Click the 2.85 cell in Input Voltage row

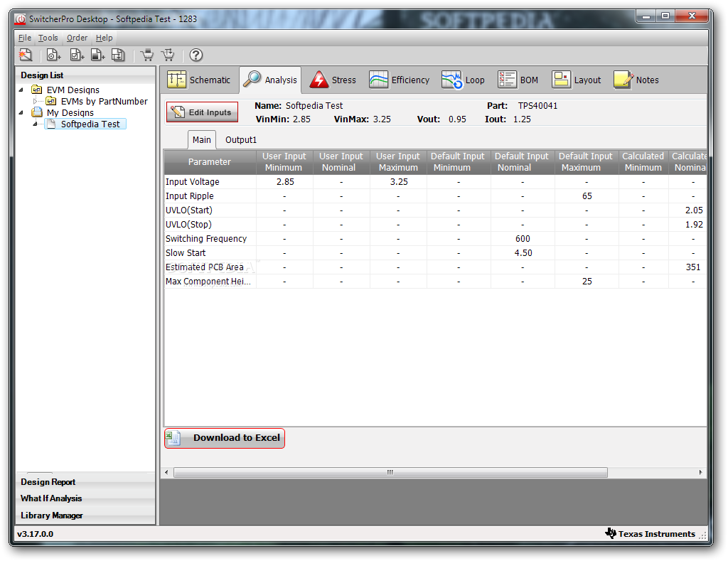285,181
